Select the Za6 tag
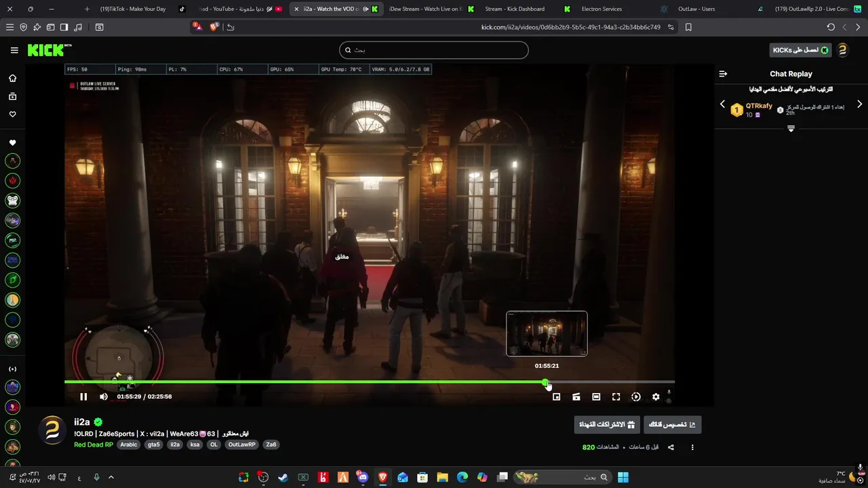 (x=271, y=445)
